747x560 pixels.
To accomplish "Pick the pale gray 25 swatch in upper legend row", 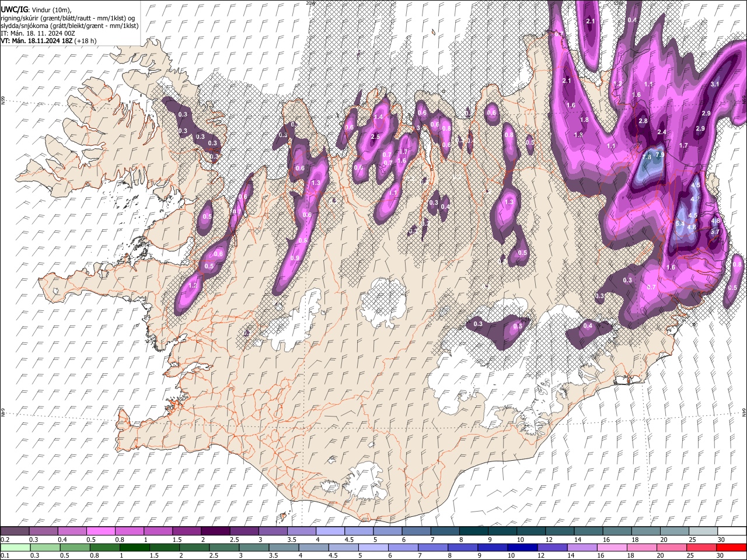I will pyautogui.click(x=703, y=531).
